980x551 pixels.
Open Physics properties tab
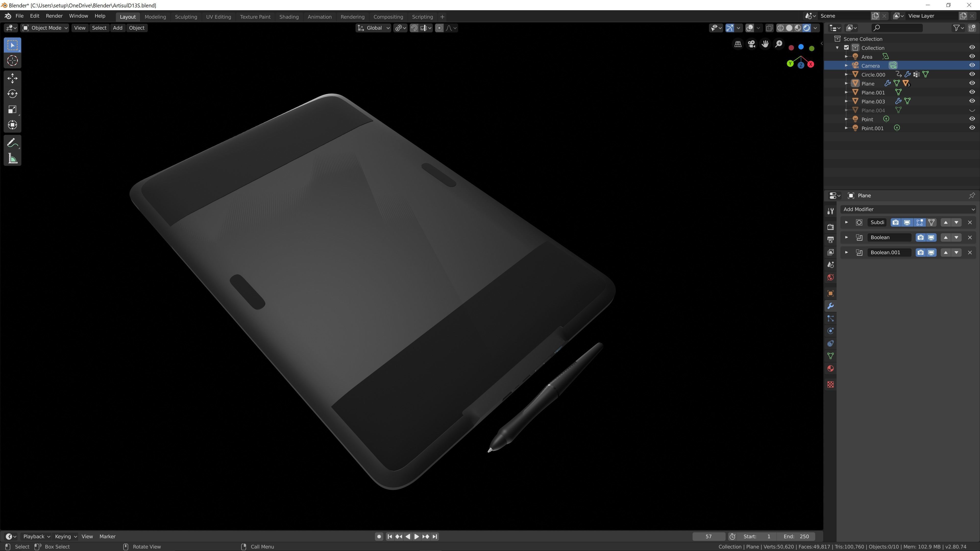tap(830, 331)
